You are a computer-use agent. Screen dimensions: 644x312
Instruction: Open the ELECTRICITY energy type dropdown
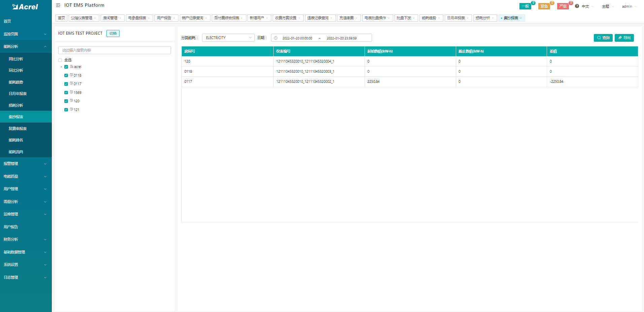(x=228, y=38)
